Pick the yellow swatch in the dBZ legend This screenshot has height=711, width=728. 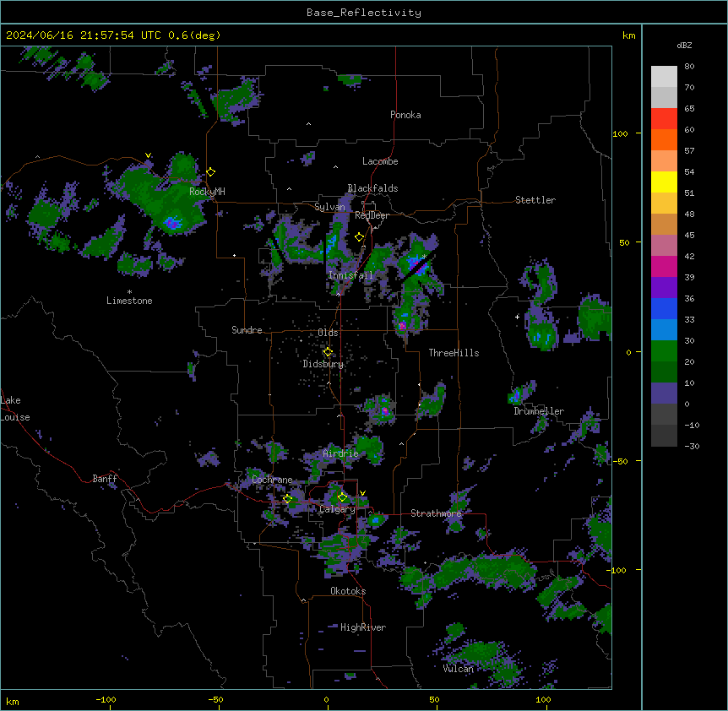(664, 182)
